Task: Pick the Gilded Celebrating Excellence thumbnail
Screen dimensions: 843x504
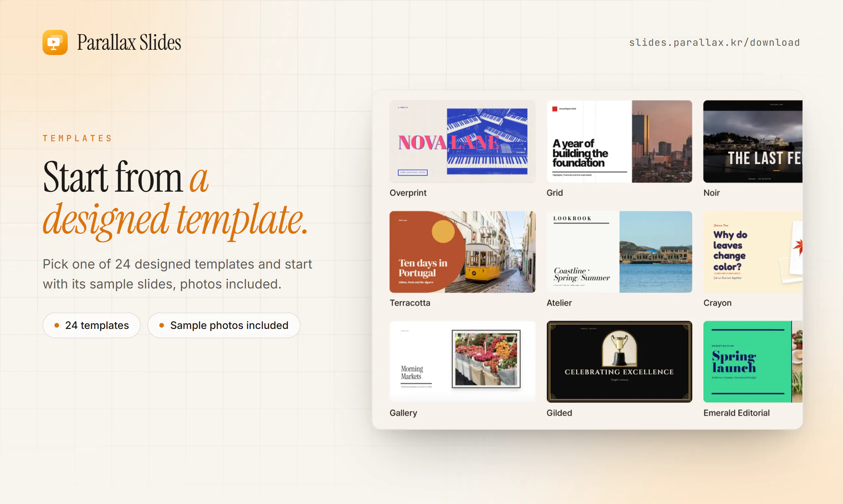Action: pyautogui.click(x=619, y=362)
